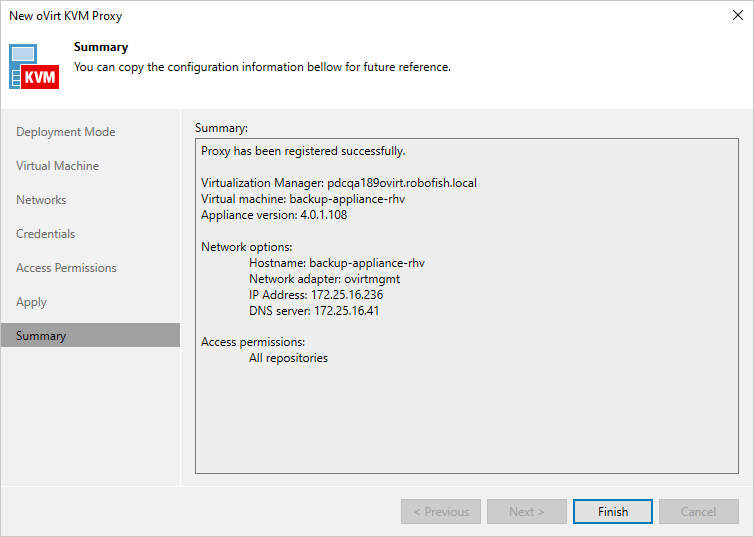Click the disabled Previous button
754x537 pixels.
tap(440, 512)
